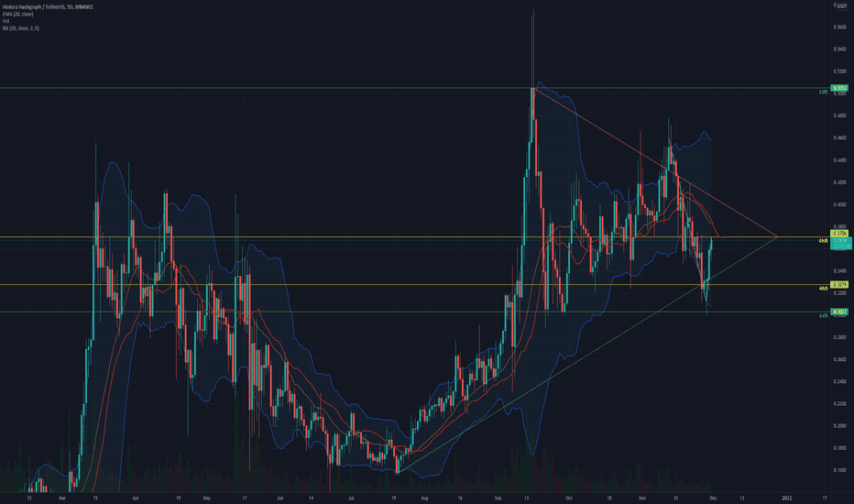The width and height of the screenshot is (854, 504).
Task: Select the BB (20, close, 2, 0) indicator legend
Action: tap(20, 27)
